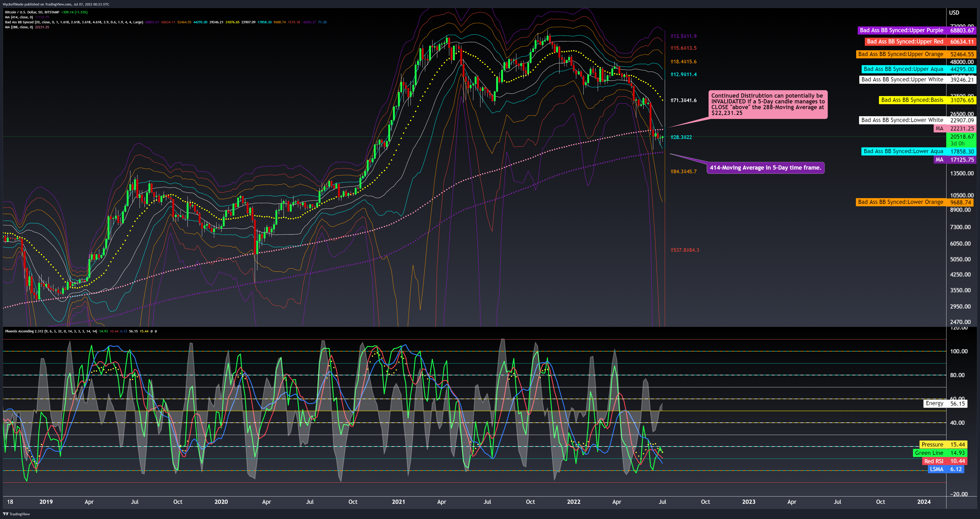Click the purple MA 17125.75 price label
The image size is (980, 519).
click(x=955, y=160)
